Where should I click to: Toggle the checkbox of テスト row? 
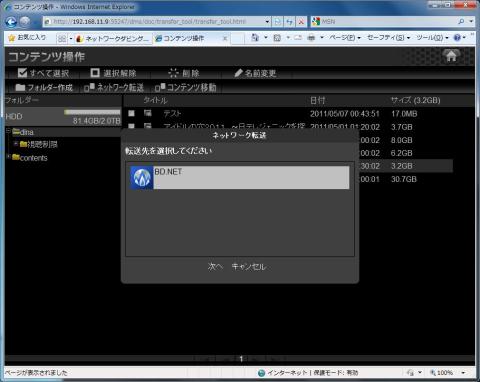pos(132,113)
